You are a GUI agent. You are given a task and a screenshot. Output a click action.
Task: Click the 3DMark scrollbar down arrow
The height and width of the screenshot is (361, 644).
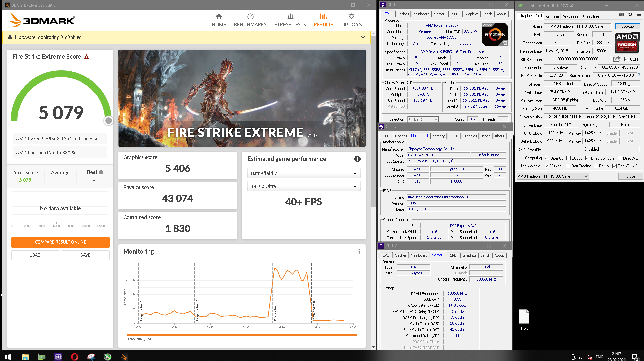pos(373,347)
